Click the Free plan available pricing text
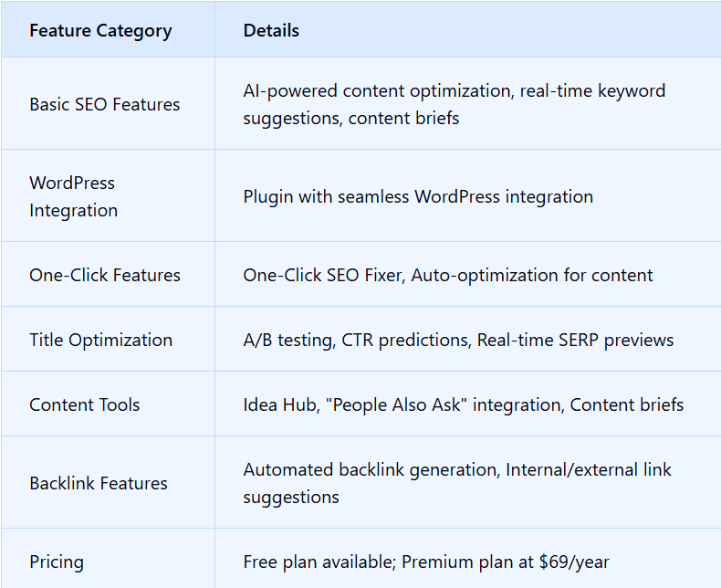This screenshot has height=588, width=721. [319, 562]
